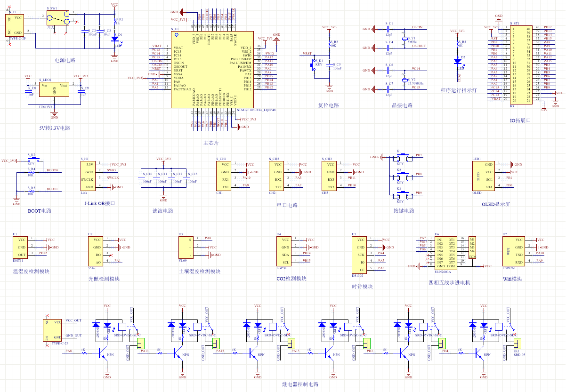Click the 32.768KHz crystal Y2
Viewport: 566px width, 392px height.
coord(404,80)
